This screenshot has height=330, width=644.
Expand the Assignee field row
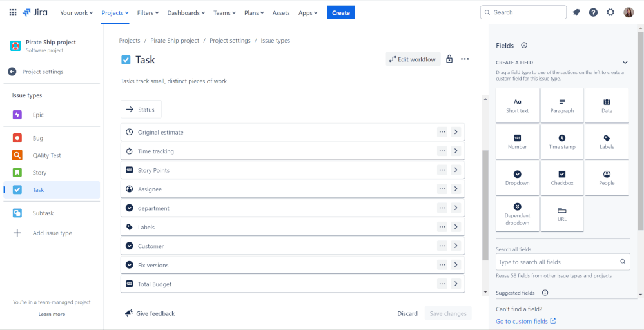point(456,189)
